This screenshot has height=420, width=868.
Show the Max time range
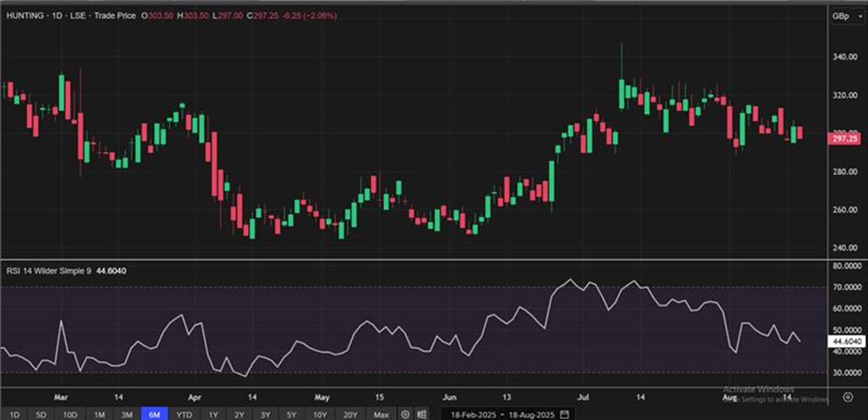click(381, 414)
